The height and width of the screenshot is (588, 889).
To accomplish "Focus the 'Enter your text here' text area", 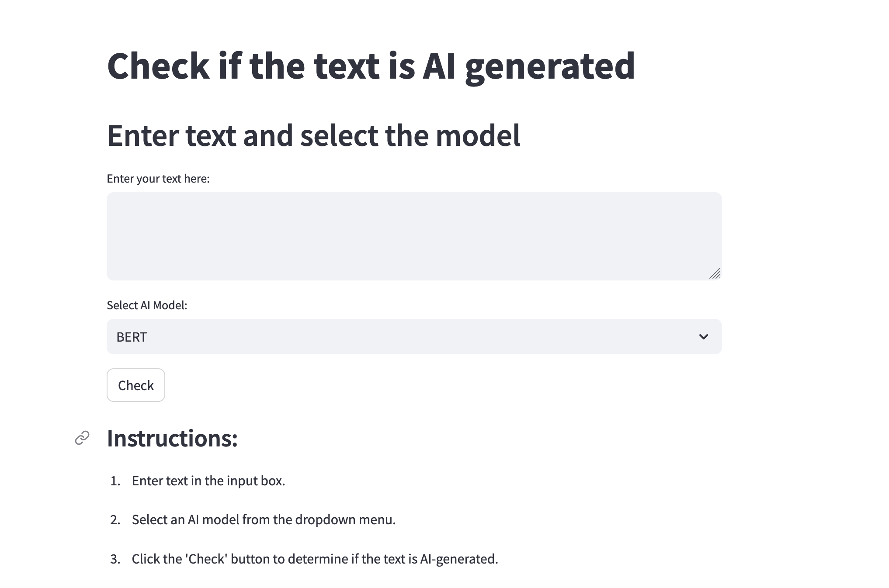I will (414, 236).
